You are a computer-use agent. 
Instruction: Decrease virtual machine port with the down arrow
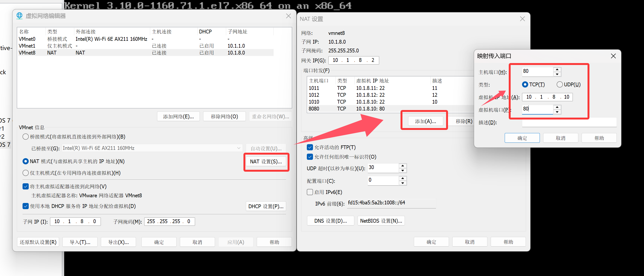[557, 112]
